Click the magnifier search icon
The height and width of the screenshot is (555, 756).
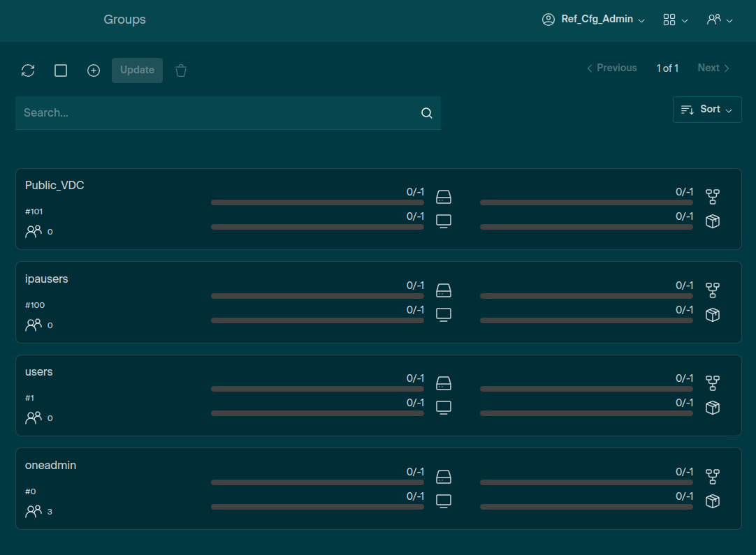pos(427,112)
